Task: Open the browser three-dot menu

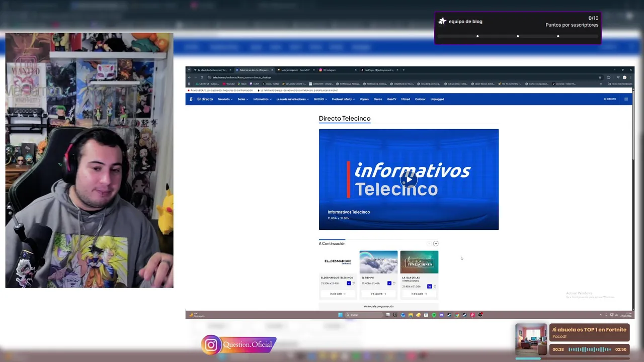Action: tap(631, 77)
